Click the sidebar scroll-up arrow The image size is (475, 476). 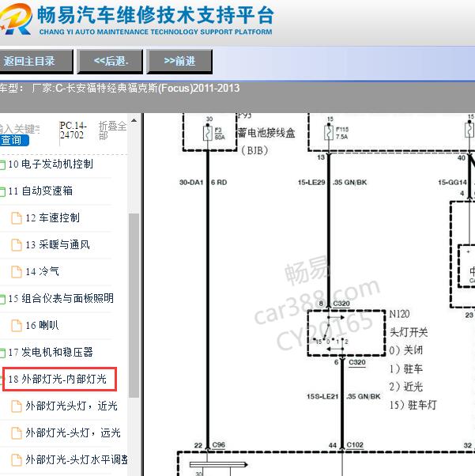coord(134,120)
